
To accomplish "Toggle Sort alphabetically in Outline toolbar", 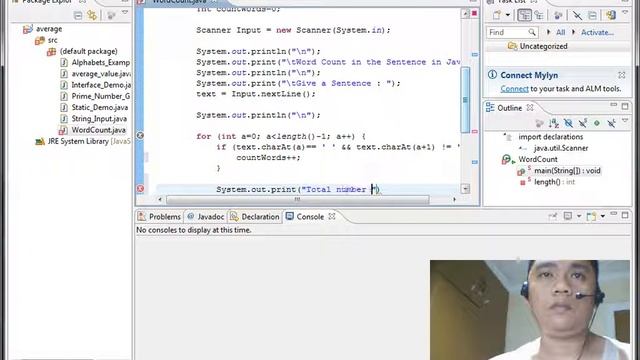I will [x=554, y=123].
